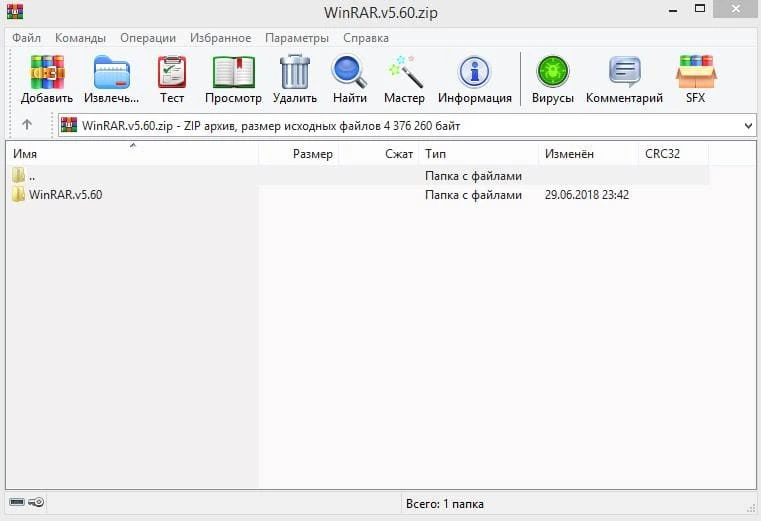Open the Команды menu

pos(80,37)
